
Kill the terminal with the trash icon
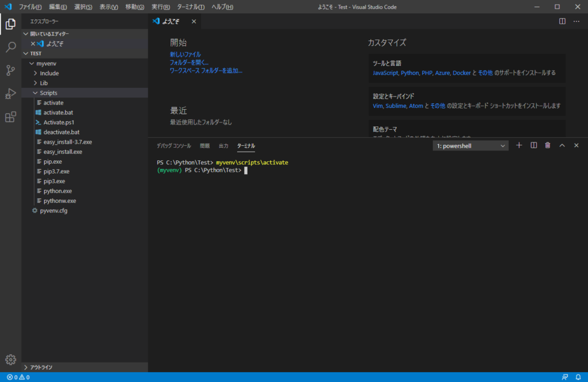pos(547,145)
